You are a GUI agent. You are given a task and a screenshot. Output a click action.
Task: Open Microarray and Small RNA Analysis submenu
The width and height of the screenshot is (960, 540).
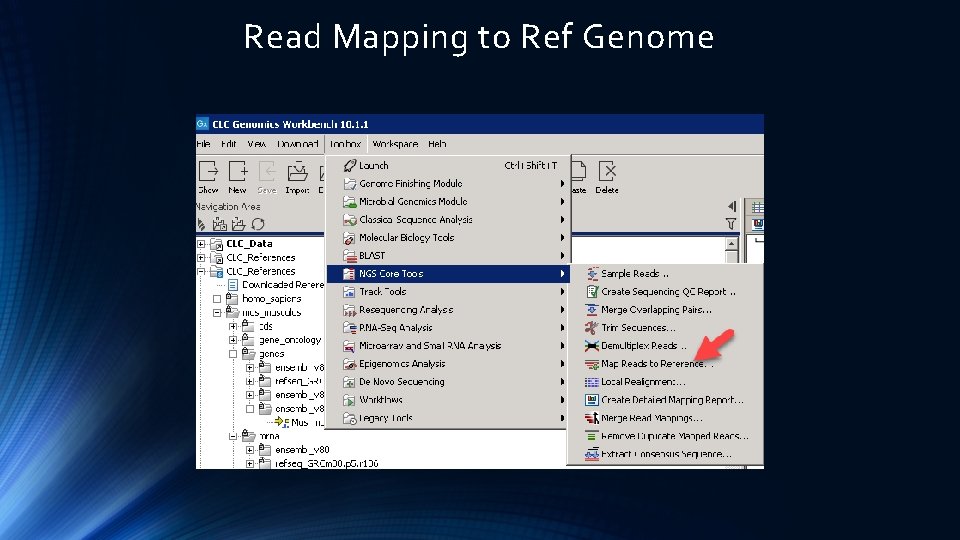click(448, 346)
